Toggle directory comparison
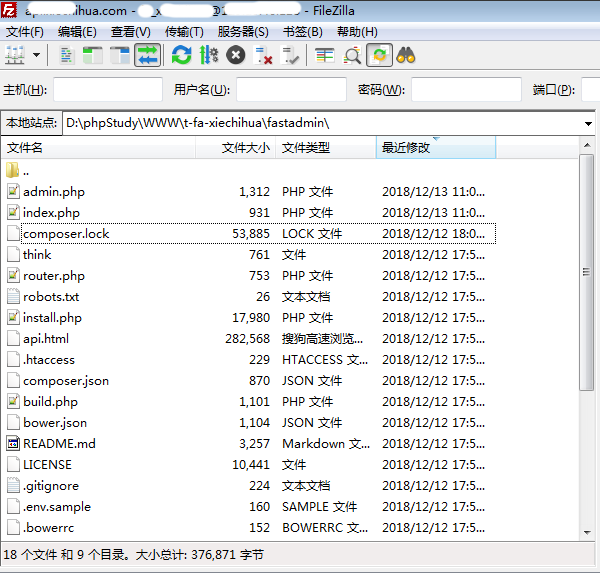600x573 pixels. (352, 55)
